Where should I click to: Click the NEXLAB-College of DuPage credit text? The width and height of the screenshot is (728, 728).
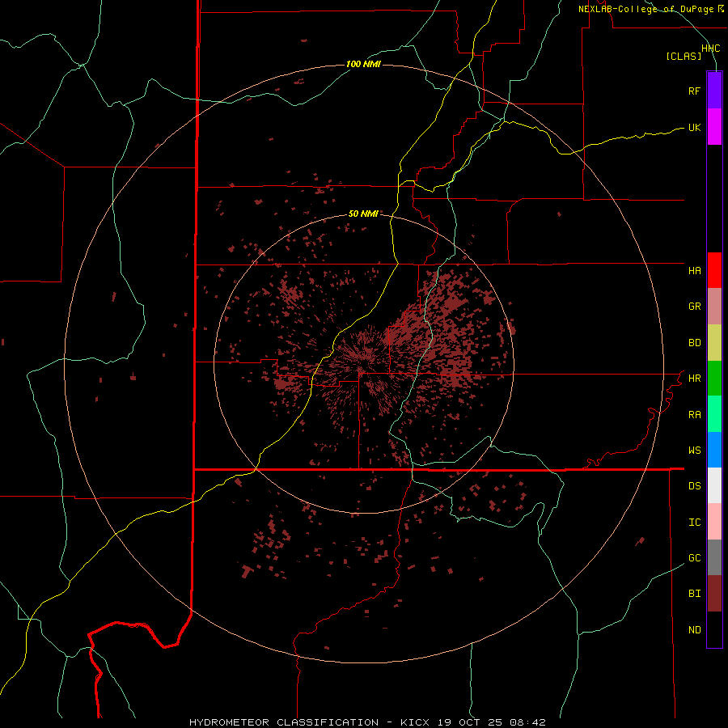click(x=645, y=9)
